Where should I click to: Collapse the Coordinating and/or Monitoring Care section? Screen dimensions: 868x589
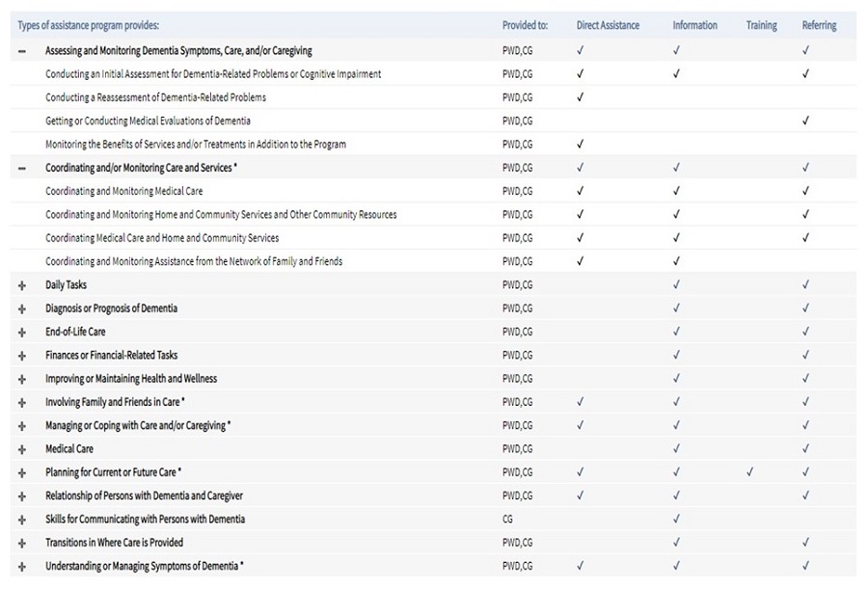coord(21,168)
